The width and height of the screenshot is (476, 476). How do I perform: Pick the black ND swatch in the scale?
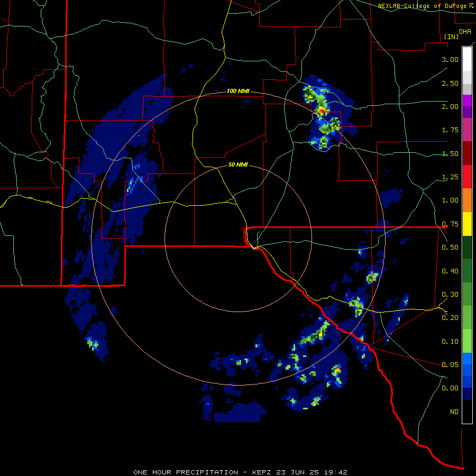467,411
